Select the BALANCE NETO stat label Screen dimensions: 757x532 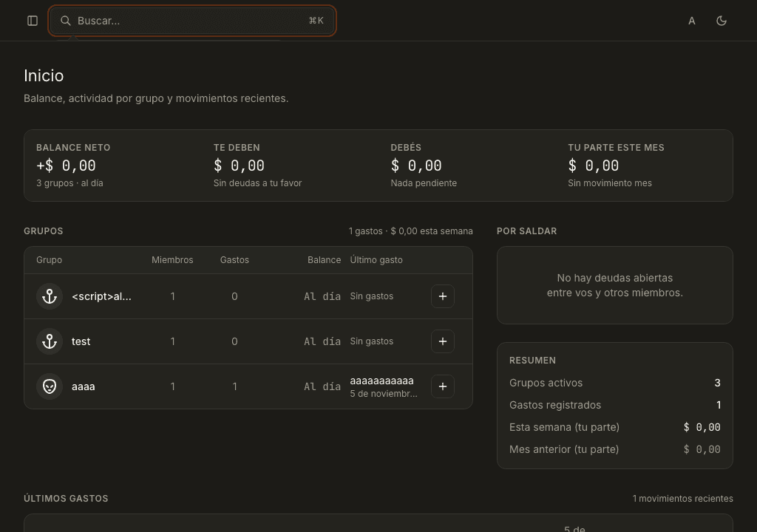[73, 148]
